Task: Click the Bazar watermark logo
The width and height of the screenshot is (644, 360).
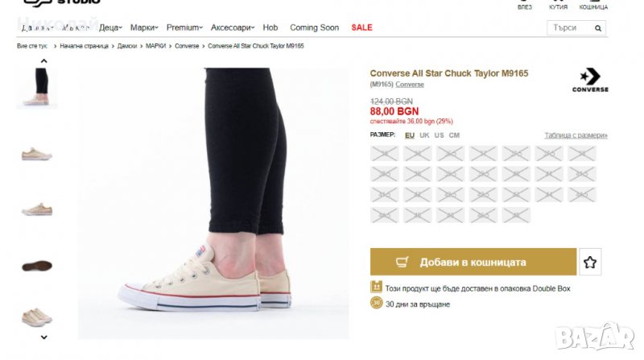Action: coord(605,337)
